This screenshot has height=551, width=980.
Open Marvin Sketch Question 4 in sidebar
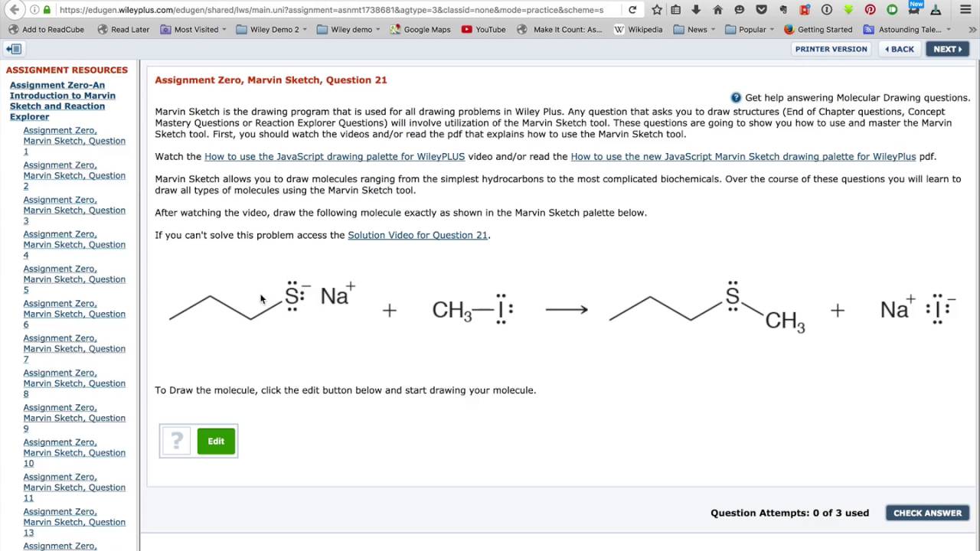74,245
